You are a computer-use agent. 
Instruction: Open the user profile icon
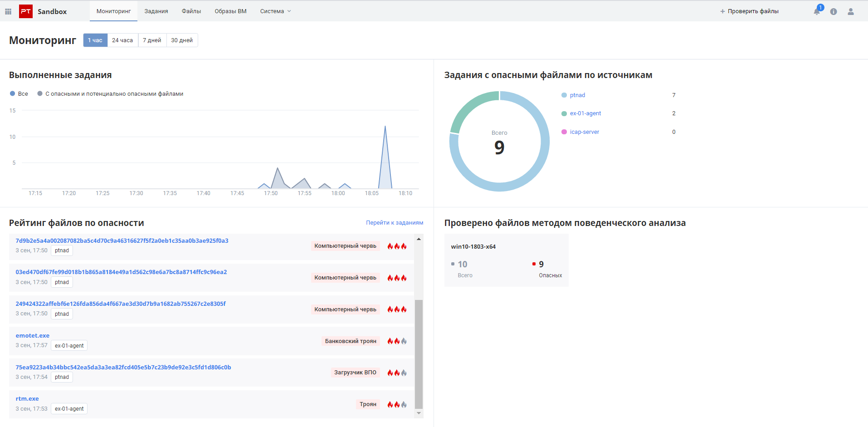tap(851, 11)
